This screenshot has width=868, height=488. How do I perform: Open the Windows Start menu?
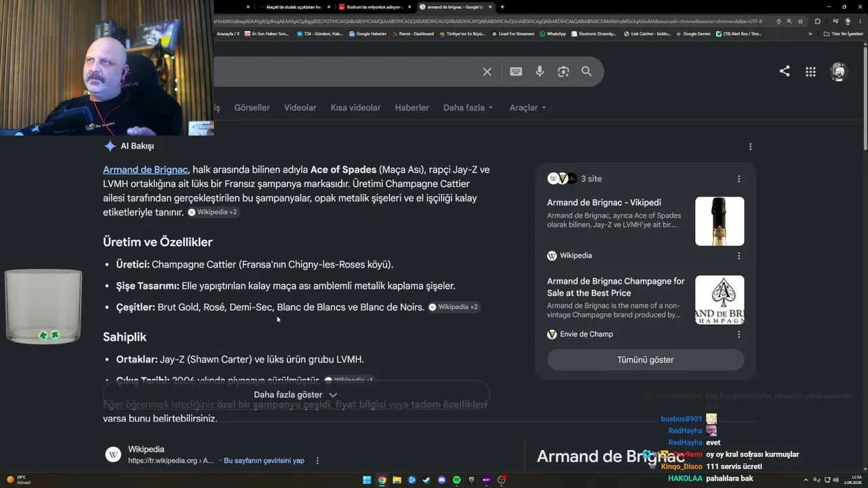point(367,480)
